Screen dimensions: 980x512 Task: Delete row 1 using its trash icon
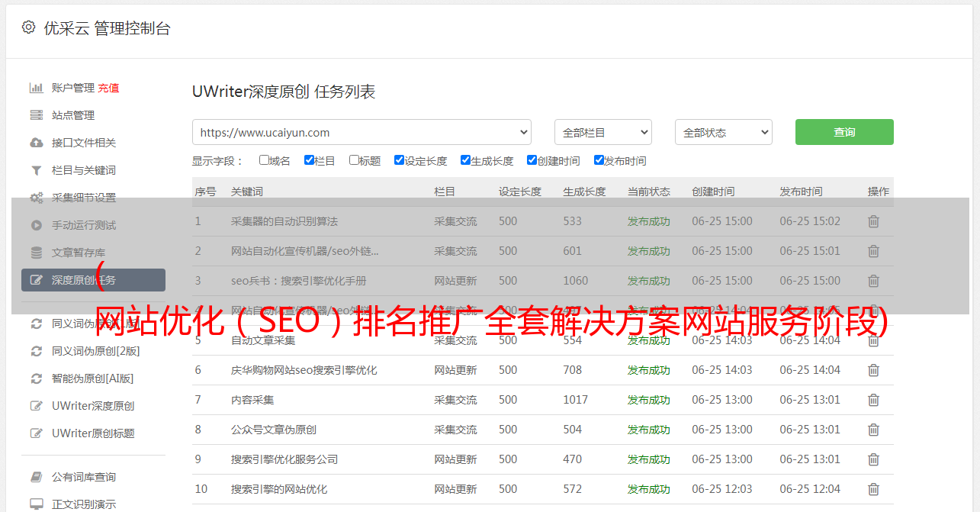pyautogui.click(x=873, y=221)
